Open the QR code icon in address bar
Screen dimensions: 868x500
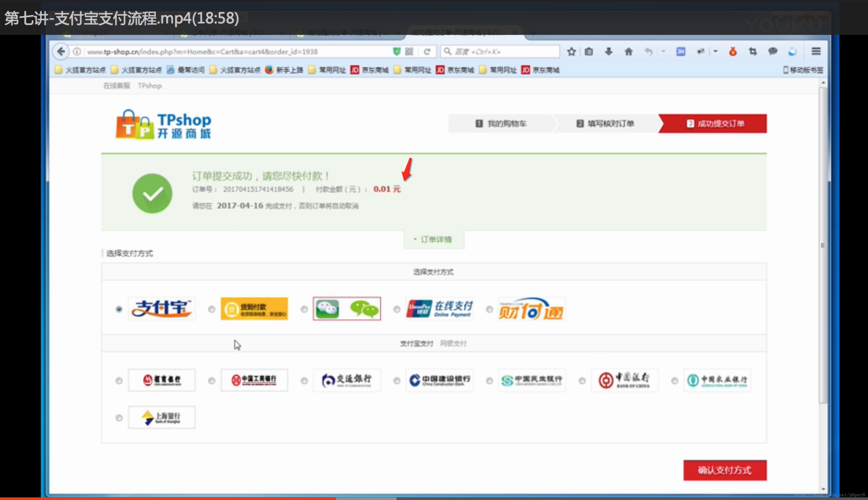coord(409,52)
